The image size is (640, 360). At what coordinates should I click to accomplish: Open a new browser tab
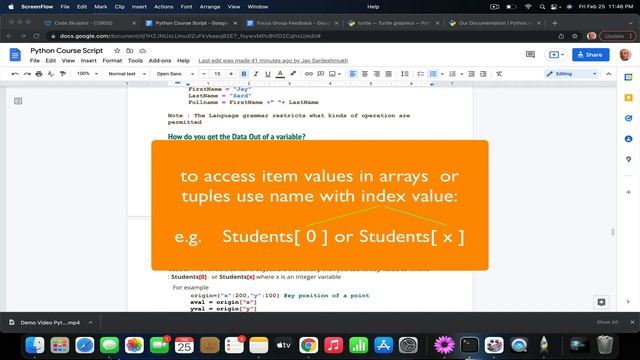click(x=554, y=23)
